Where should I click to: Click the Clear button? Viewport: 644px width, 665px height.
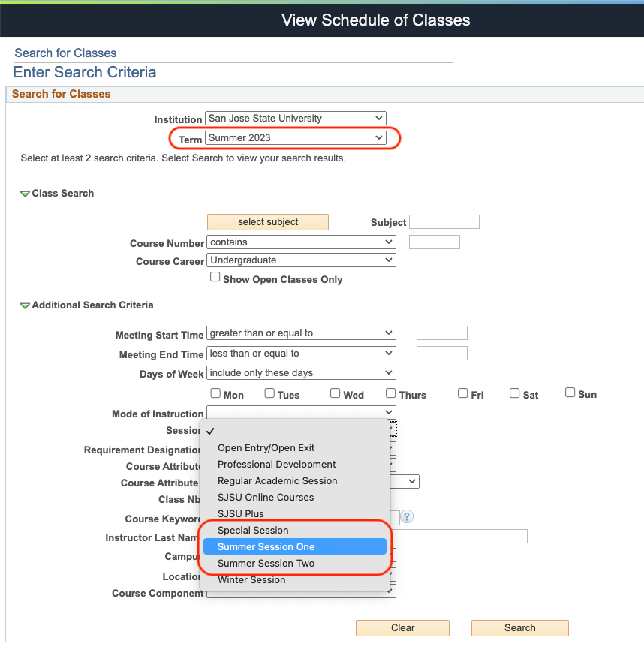[402, 627]
